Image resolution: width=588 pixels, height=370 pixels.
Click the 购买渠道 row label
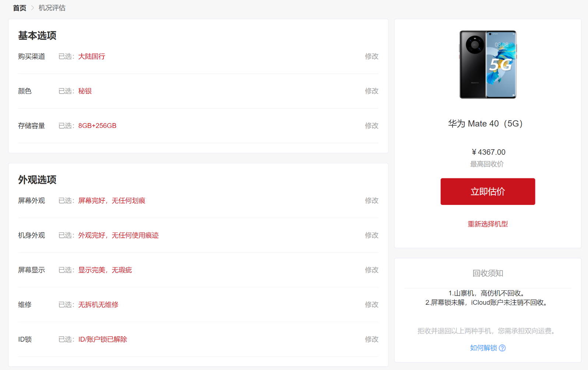32,56
